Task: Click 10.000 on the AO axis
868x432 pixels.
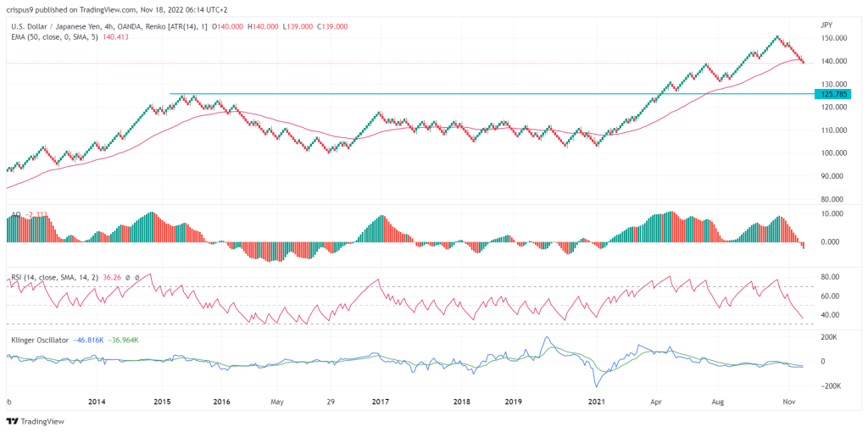Action: coord(832,213)
